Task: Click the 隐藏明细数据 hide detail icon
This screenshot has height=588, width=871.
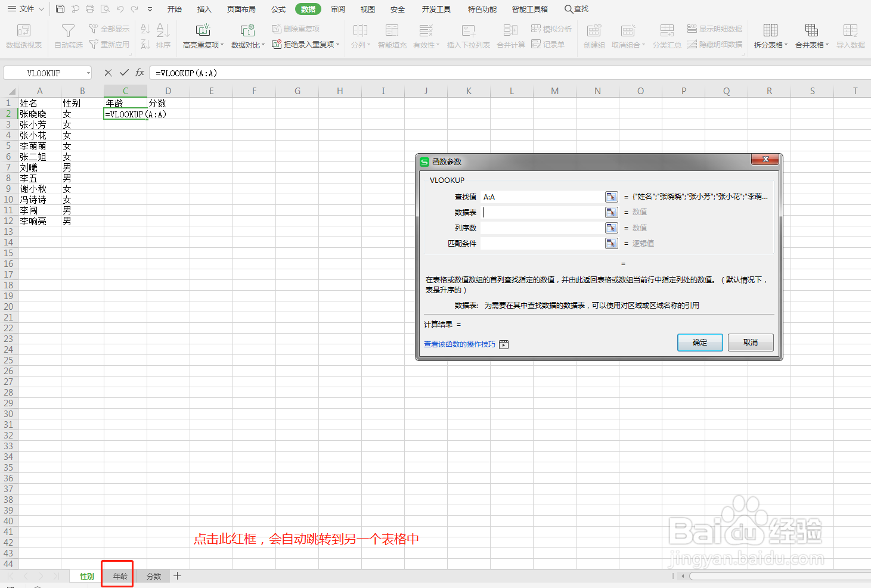Action: 692,44
